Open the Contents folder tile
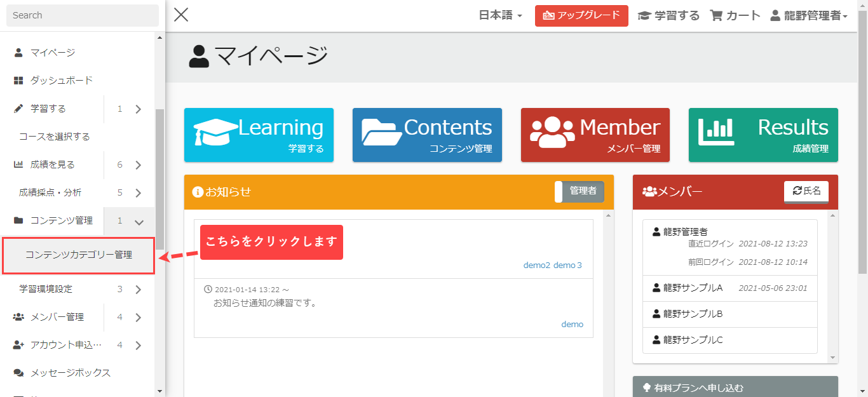 (427, 135)
